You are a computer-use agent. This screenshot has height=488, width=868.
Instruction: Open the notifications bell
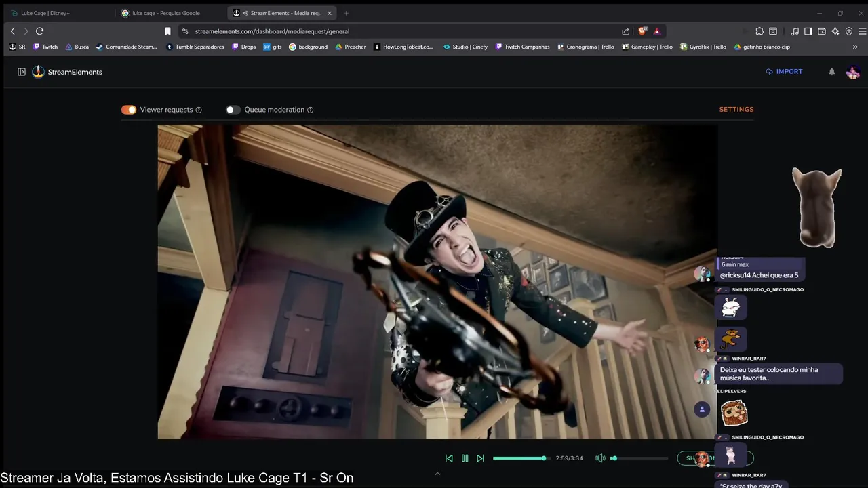831,72
